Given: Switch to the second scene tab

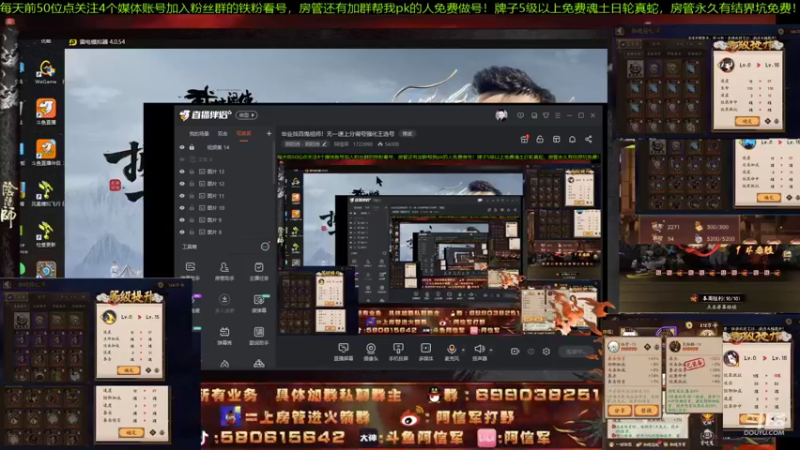Looking at the screenshot, I should [x=222, y=134].
